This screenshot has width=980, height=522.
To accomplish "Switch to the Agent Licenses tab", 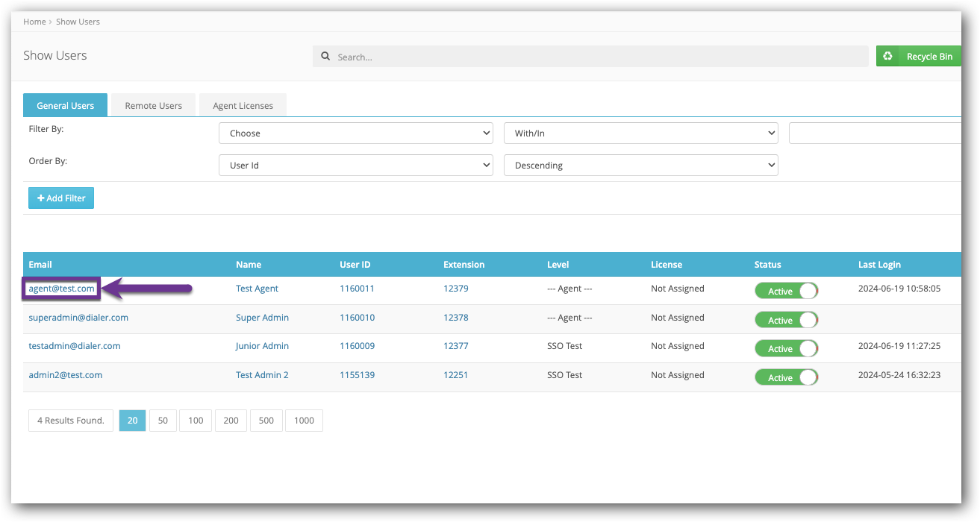I will [x=243, y=106].
